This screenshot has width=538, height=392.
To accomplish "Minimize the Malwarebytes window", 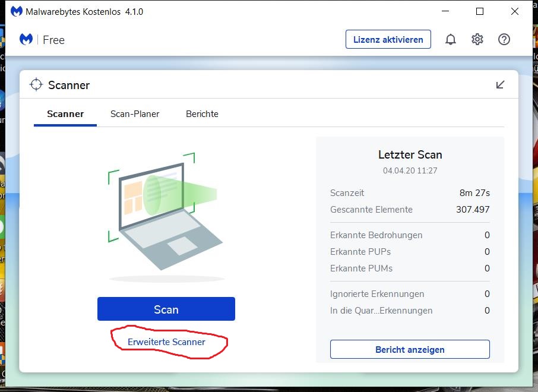I will tap(445, 11).
